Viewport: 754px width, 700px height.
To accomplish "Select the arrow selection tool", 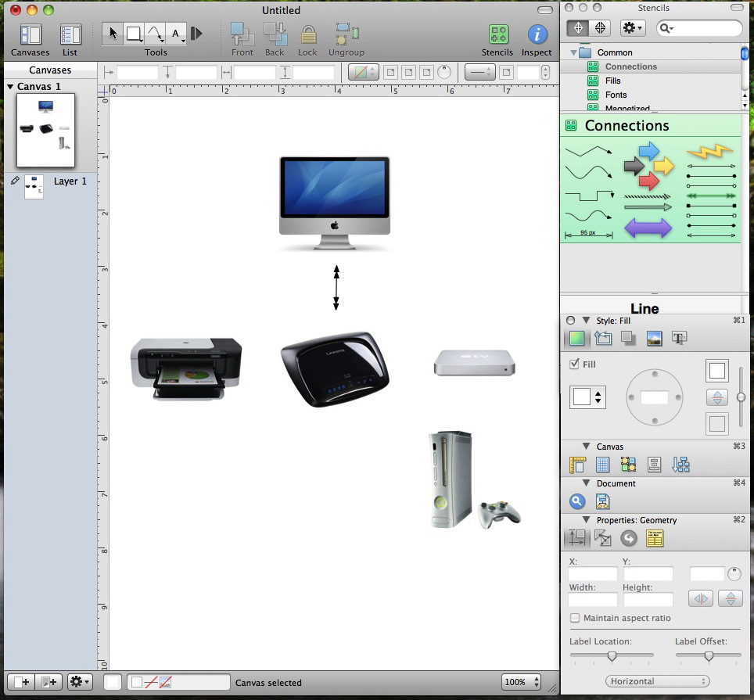I will 113,34.
